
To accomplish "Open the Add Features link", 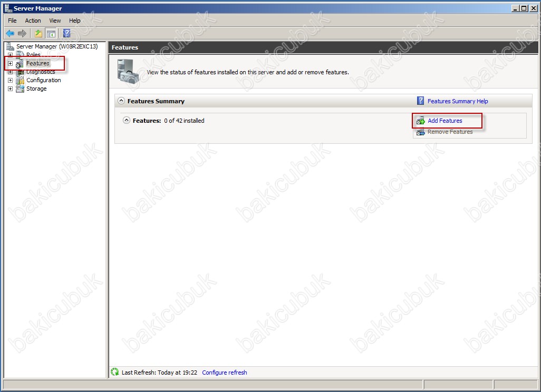I will point(445,121).
